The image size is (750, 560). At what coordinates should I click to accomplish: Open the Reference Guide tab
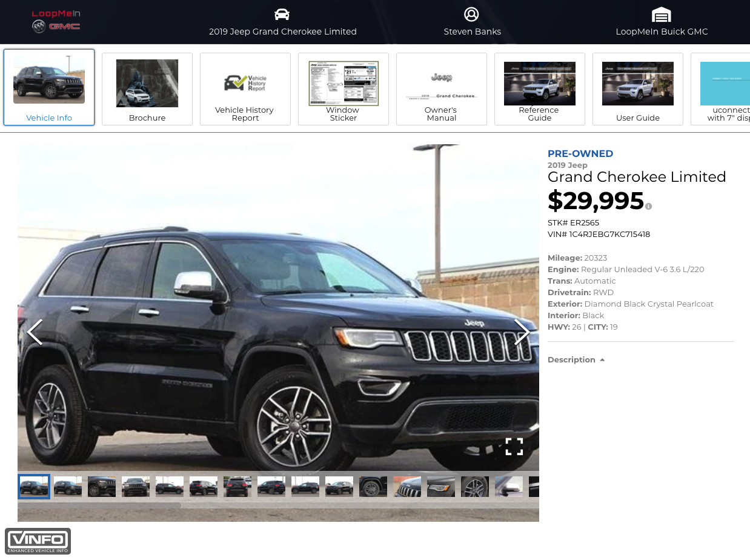click(540, 89)
